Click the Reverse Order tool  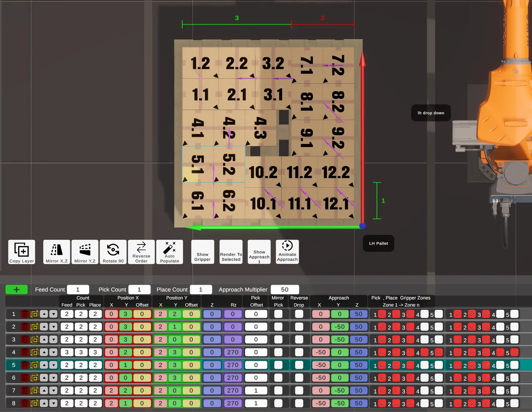click(141, 252)
